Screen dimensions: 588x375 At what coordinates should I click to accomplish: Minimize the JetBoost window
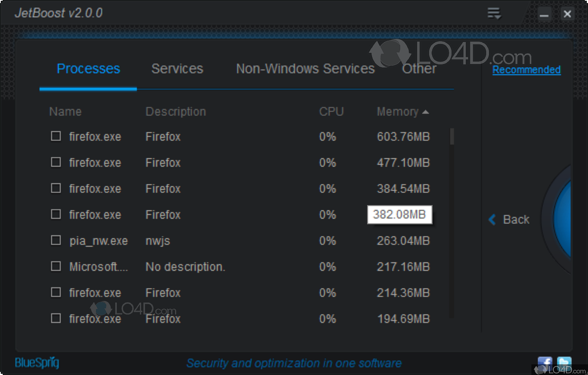(544, 14)
